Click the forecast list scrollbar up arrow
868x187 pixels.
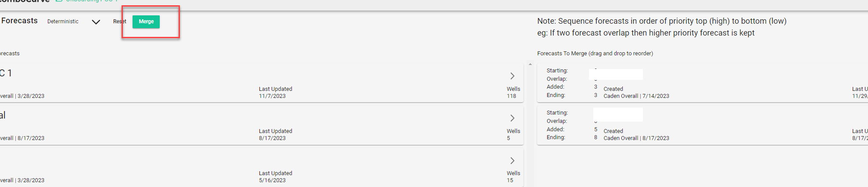530,65
